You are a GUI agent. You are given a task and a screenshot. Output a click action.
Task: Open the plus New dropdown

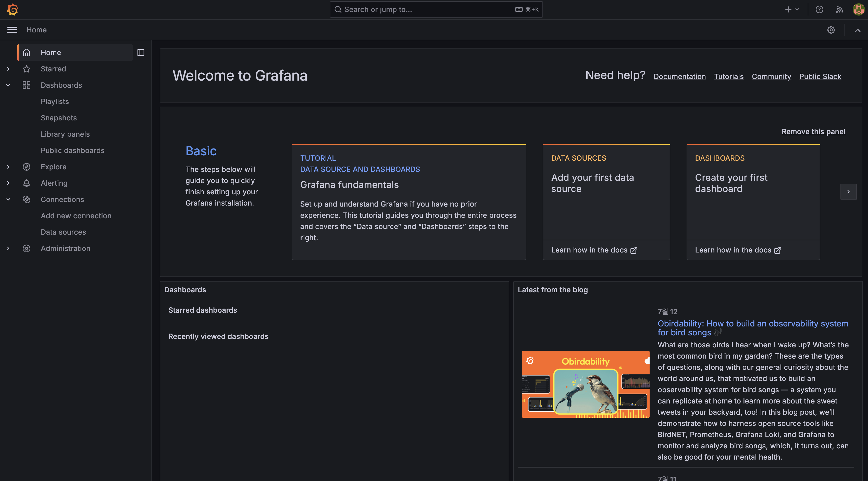[x=792, y=9]
